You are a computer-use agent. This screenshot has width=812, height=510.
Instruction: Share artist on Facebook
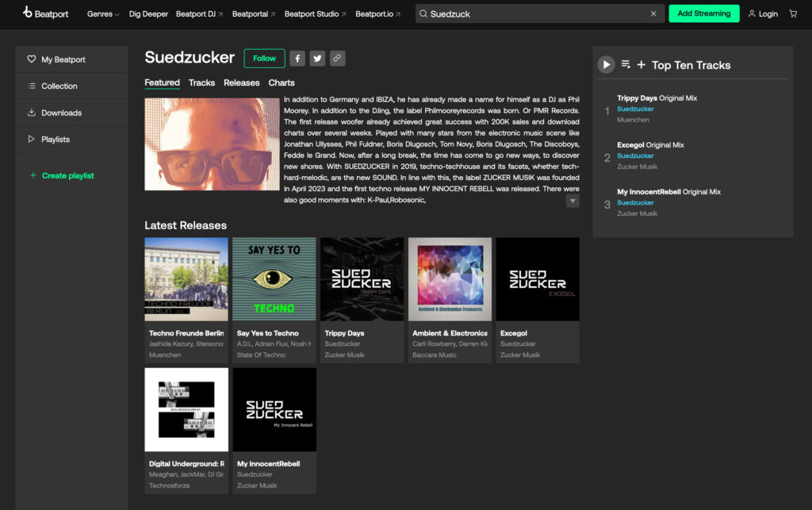(297, 59)
